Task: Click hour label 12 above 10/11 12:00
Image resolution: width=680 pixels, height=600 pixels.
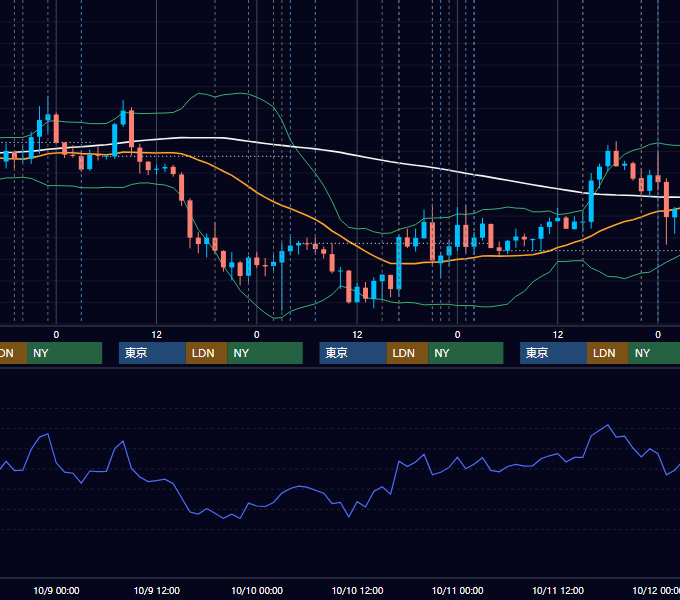Action: click(558, 335)
